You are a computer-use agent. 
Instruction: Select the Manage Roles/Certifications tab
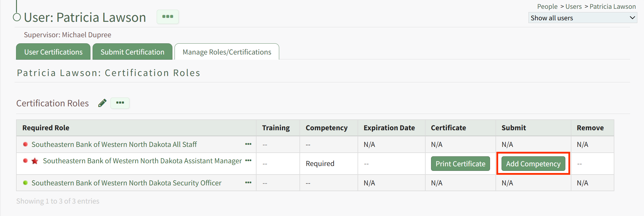[227, 52]
